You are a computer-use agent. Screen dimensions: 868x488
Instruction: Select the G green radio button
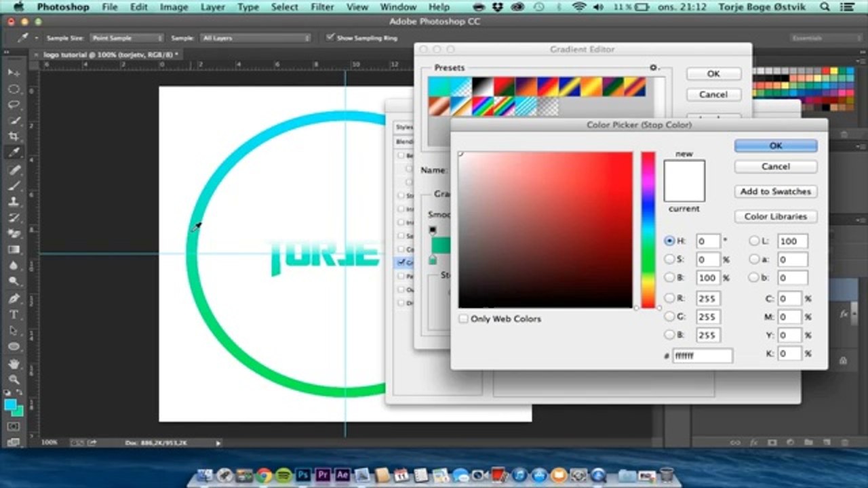pyautogui.click(x=669, y=317)
